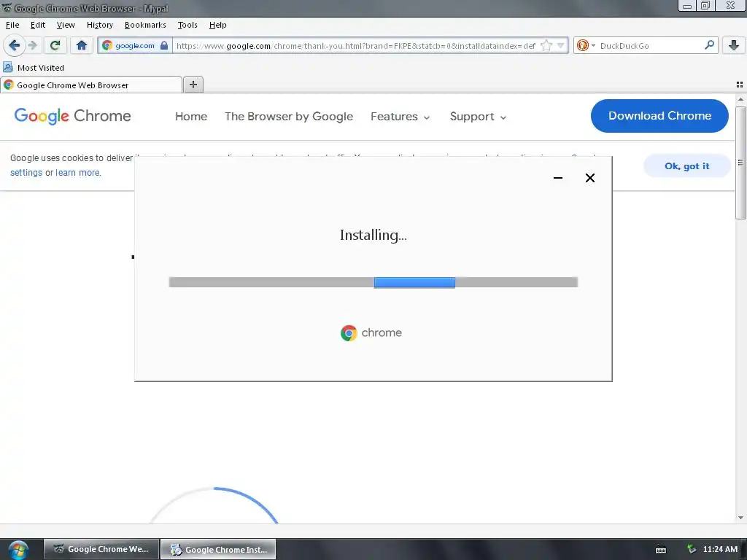Click the scrollbar down arrow
This screenshot has height=560, width=747.
tap(740, 518)
